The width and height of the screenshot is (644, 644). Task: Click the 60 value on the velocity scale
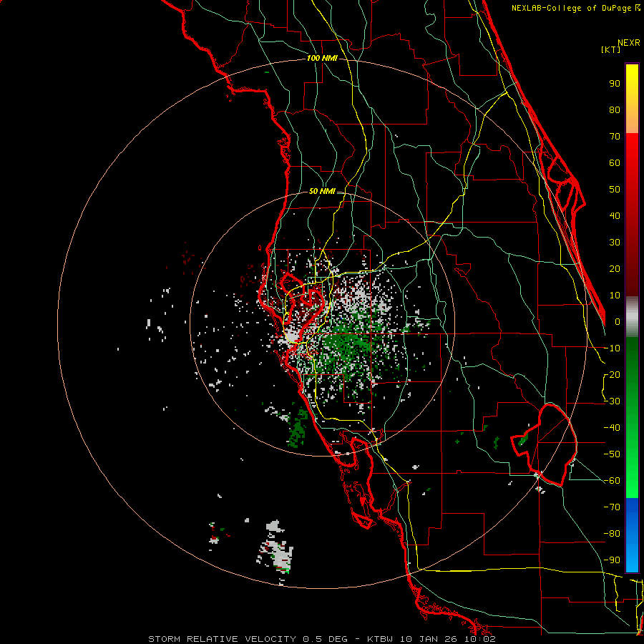[x=615, y=163]
